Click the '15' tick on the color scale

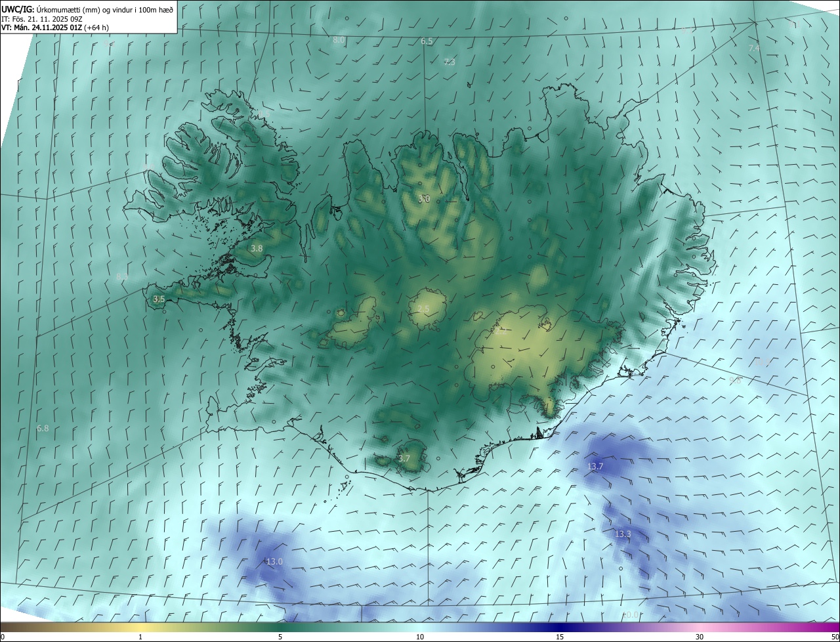coord(560,637)
